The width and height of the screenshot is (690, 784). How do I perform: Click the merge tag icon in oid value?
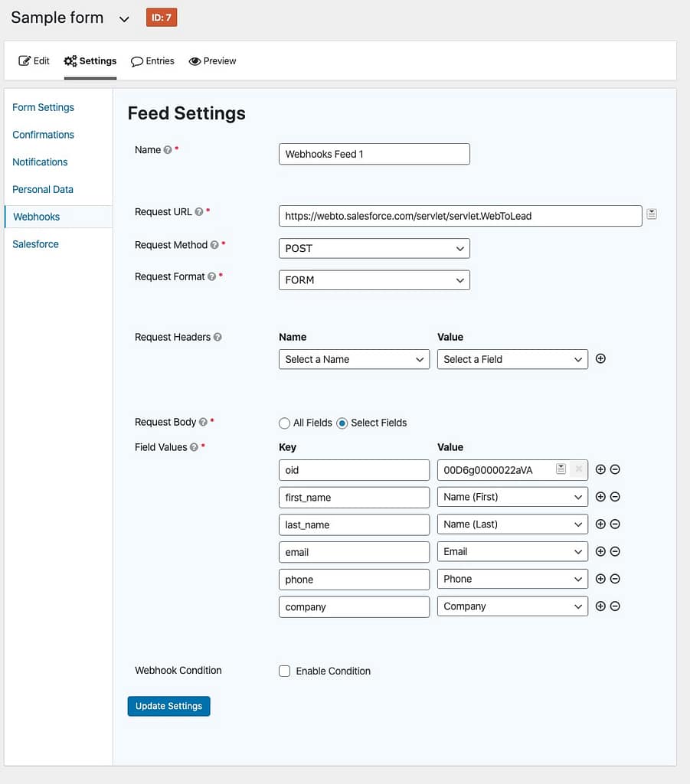(561, 469)
